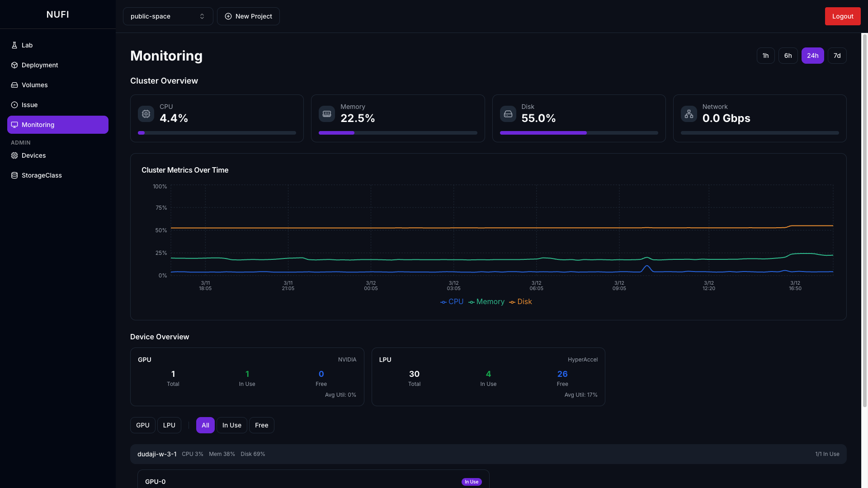Viewport: 868px width, 488px height.
Task: Click the Volumes drive icon
Action: (14, 85)
